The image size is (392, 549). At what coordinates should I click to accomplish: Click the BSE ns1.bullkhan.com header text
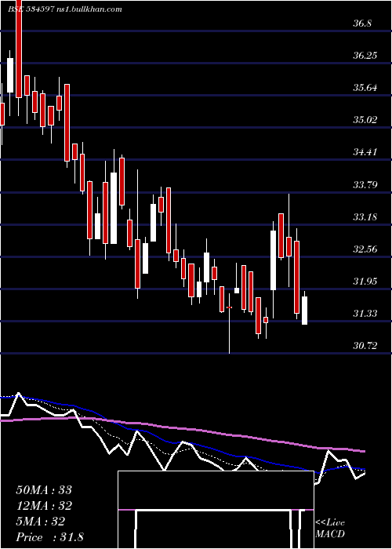pos(65,9)
